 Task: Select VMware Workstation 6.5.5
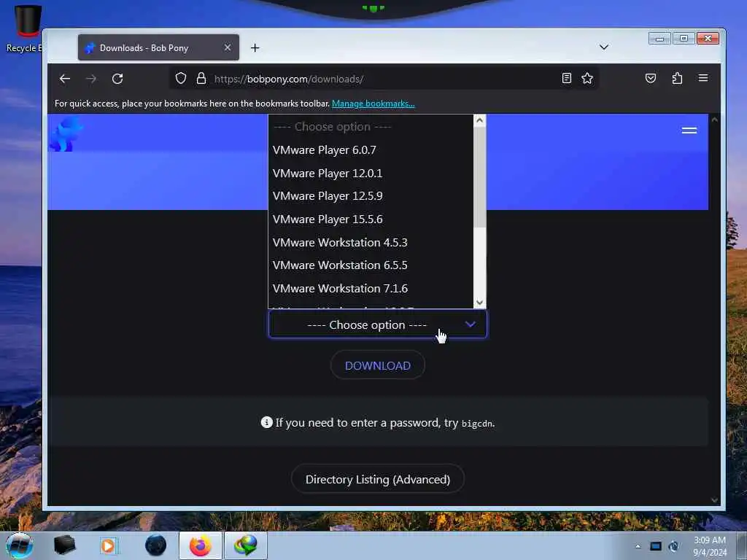point(371,265)
